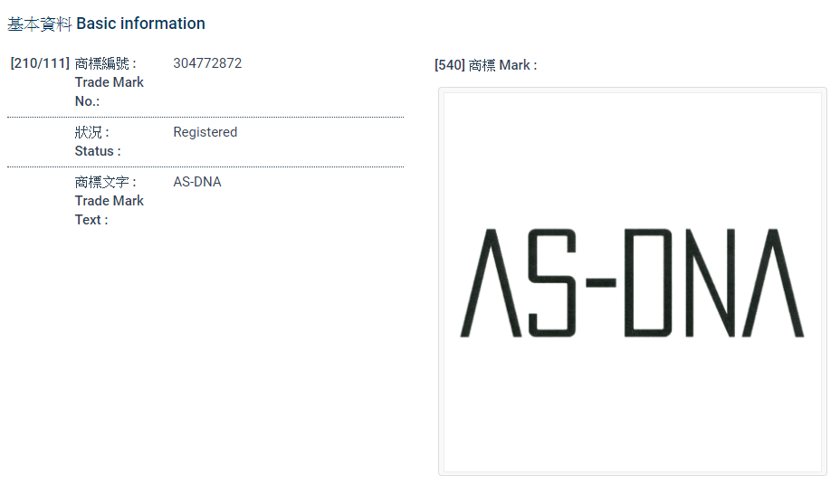The width and height of the screenshot is (840, 504).
Task: Click the Basic information heading
Action: point(140,24)
